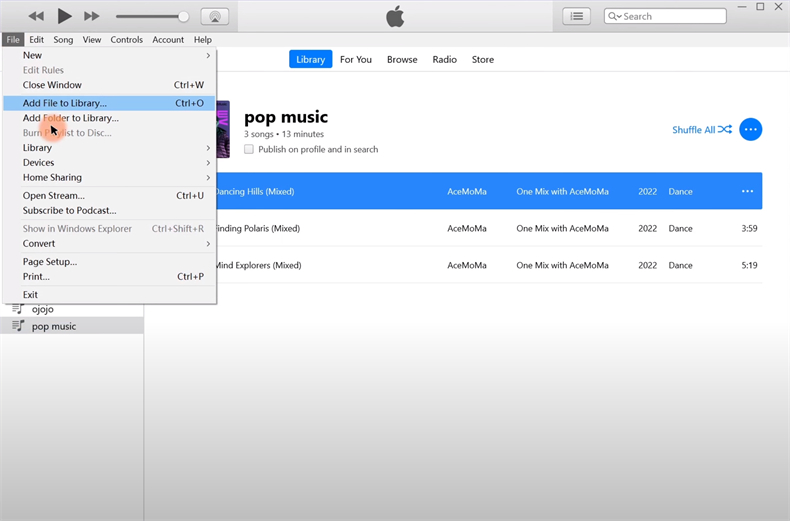Switch to the Browse tab

pos(402,59)
